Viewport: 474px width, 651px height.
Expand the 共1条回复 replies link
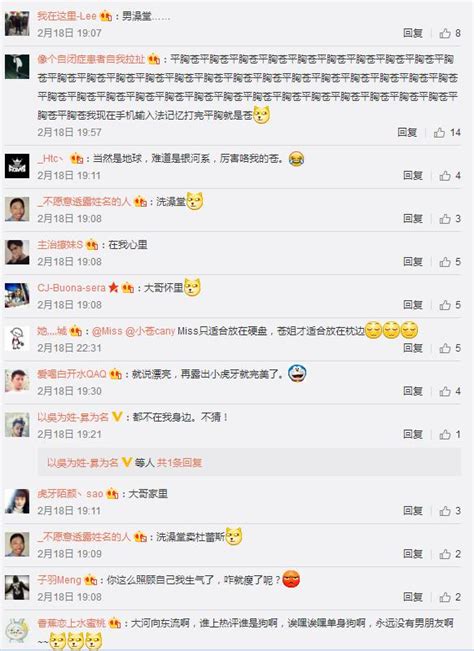pyautogui.click(x=179, y=463)
